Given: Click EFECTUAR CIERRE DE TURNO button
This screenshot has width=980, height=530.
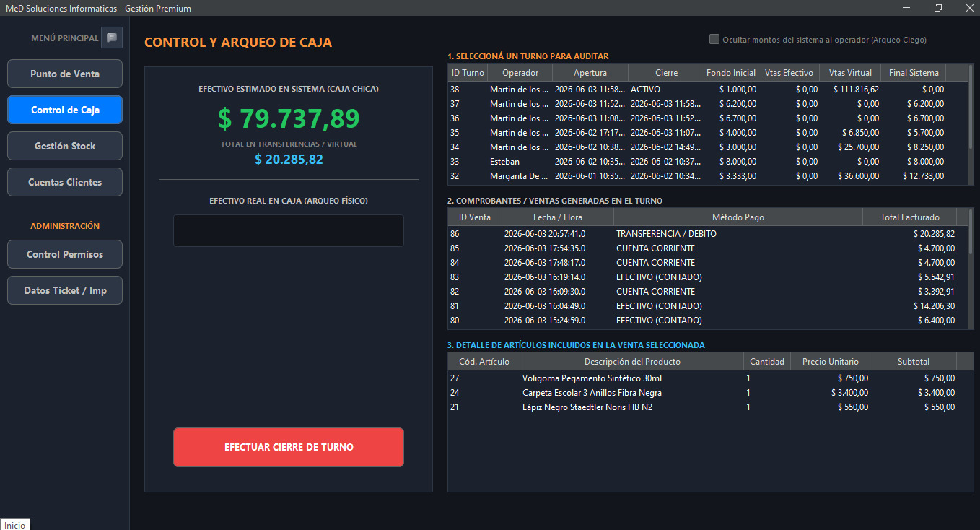Looking at the screenshot, I should coord(289,447).
